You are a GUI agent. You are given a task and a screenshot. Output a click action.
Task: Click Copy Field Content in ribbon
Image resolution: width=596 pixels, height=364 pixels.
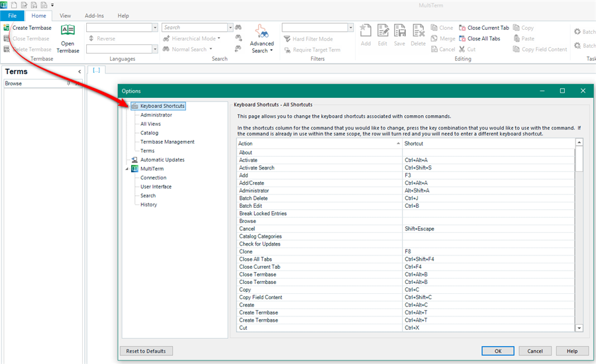[x=540, y=49]
